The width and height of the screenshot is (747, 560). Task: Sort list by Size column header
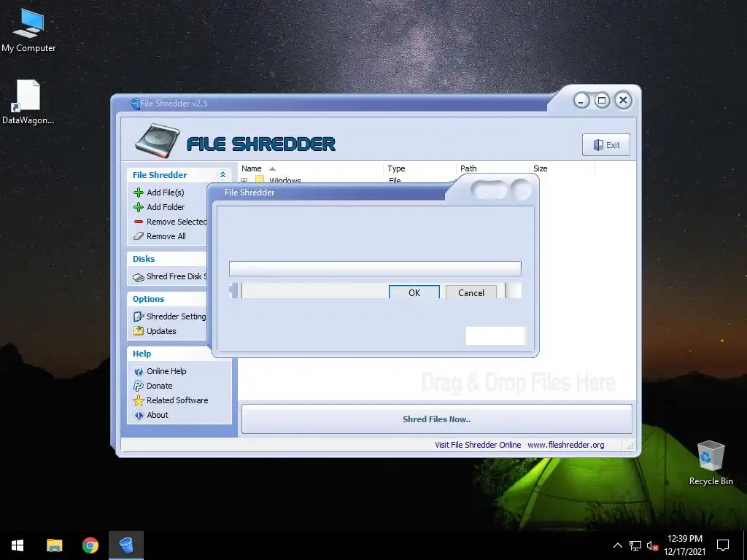coord(562,168)
